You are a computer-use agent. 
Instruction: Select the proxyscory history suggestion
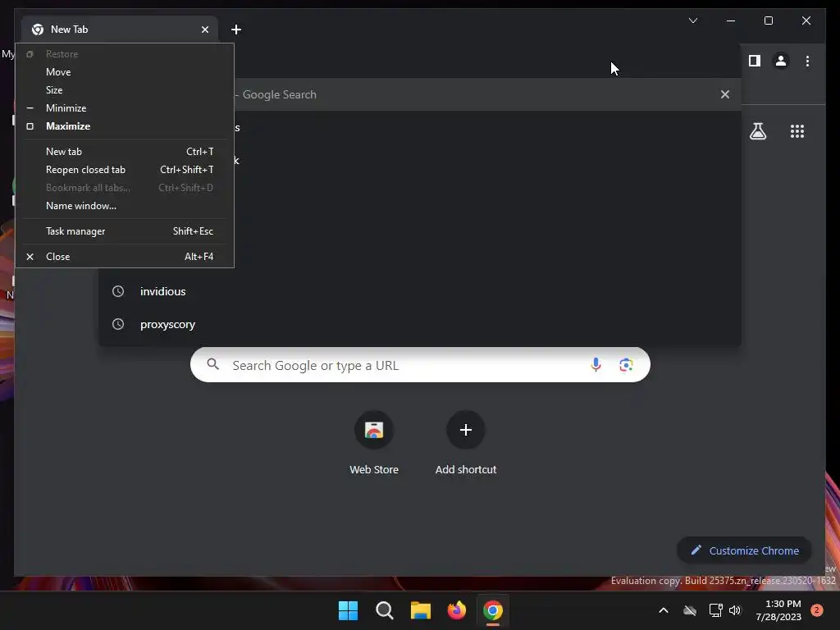coord(420,325)
